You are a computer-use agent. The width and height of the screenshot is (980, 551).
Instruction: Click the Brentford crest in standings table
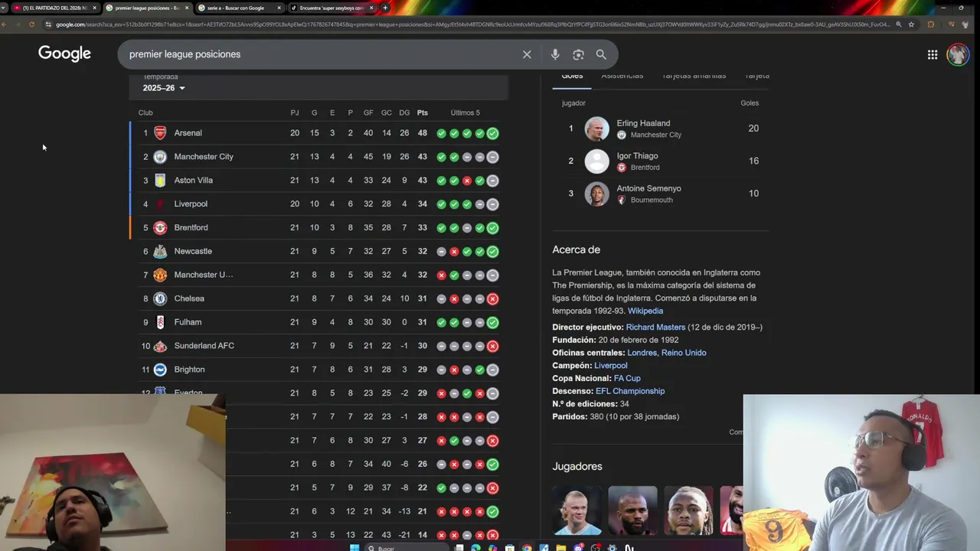[x=160, y=227]
